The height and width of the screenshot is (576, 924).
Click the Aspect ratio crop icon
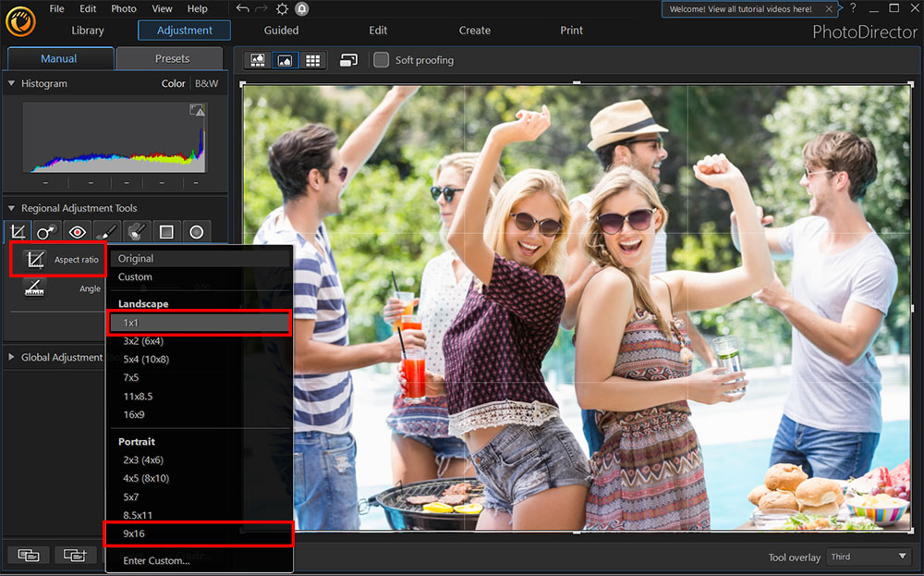(x=36, y=260)
